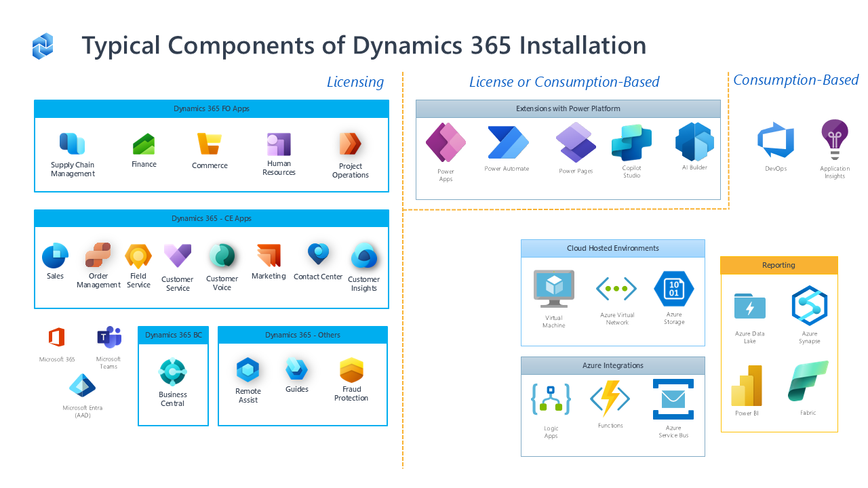Viewport: 868px width, 488px height.
Task: Select the Virtual Machine icon
Action: [553, 289]
